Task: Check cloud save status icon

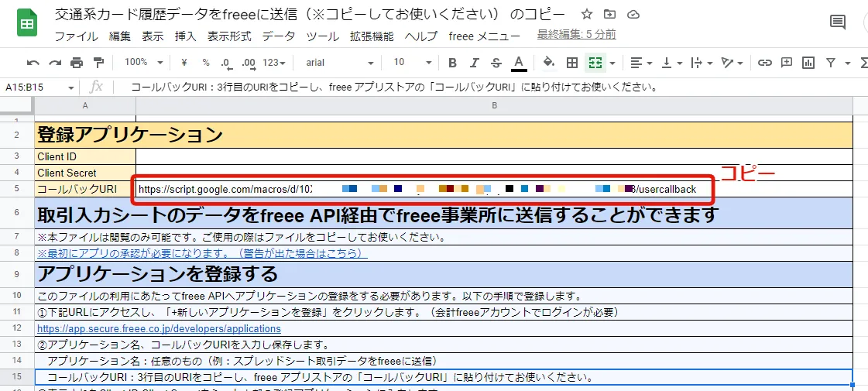Action: click(634, 15)
